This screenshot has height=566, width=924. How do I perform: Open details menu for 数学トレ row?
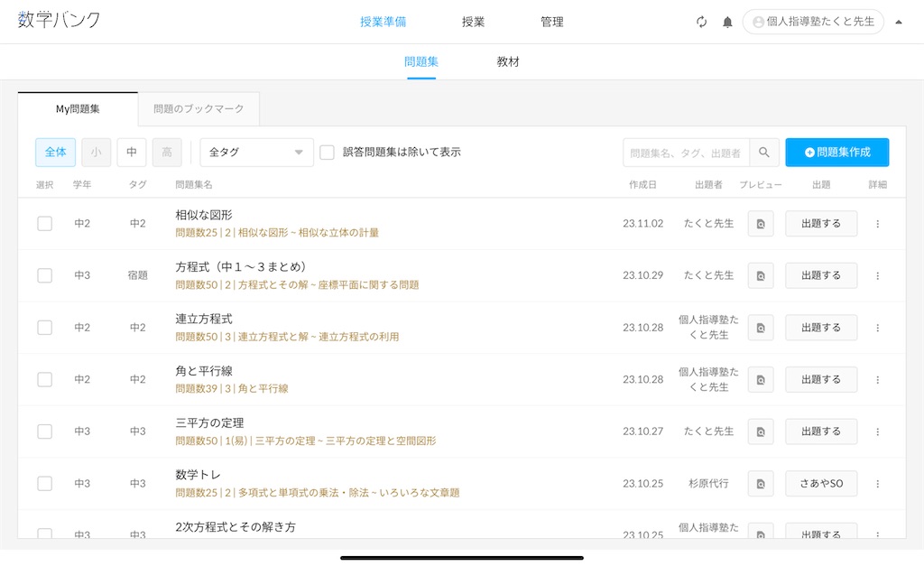877,484
